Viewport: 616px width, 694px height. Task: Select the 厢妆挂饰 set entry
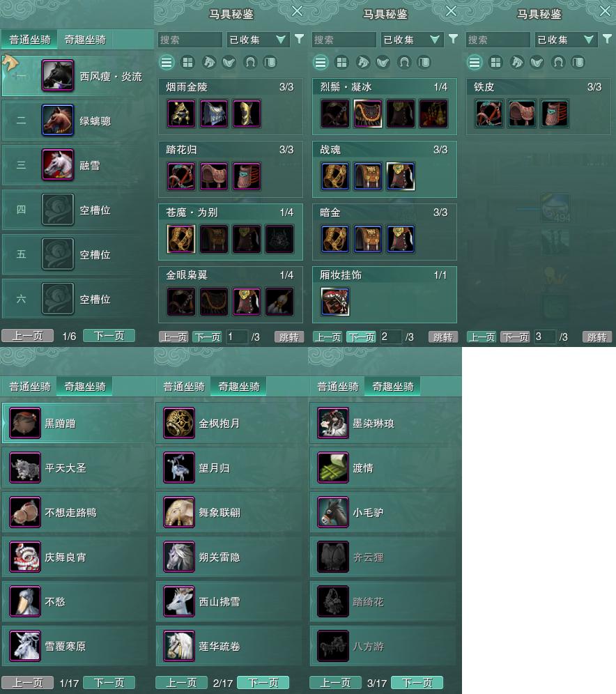[x=384, y=294]
